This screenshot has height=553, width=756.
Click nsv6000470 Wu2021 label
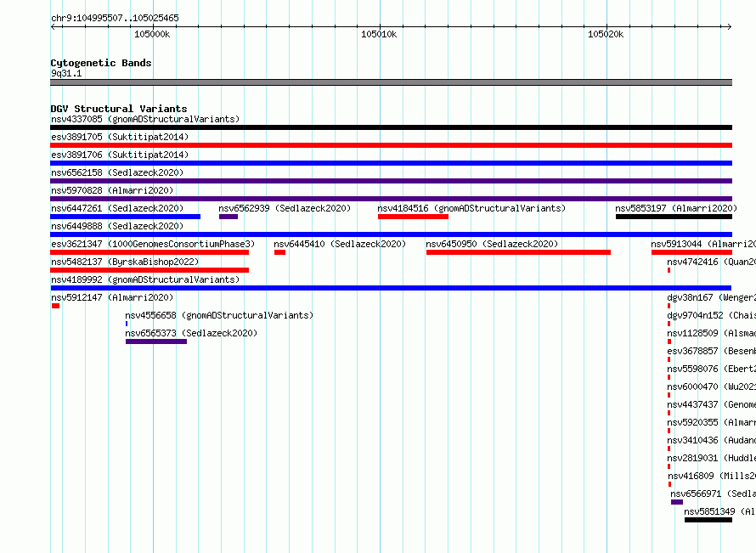click(712, 387)
